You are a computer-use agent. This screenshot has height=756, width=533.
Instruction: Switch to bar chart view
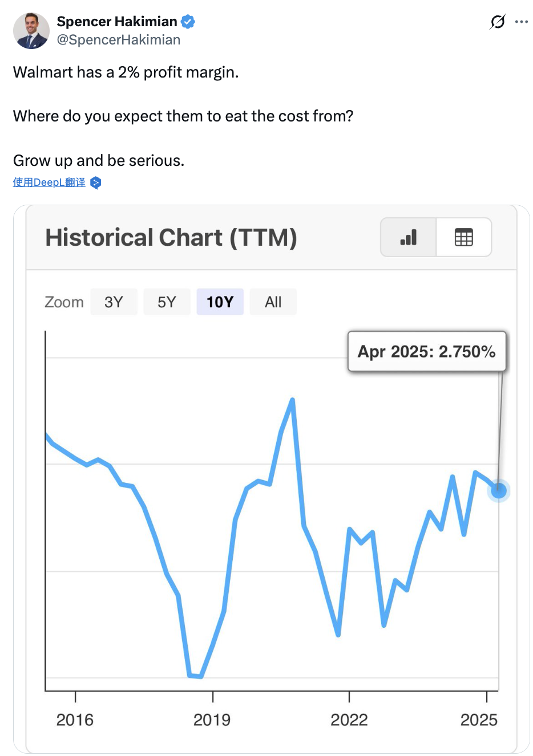pos(409,237)
